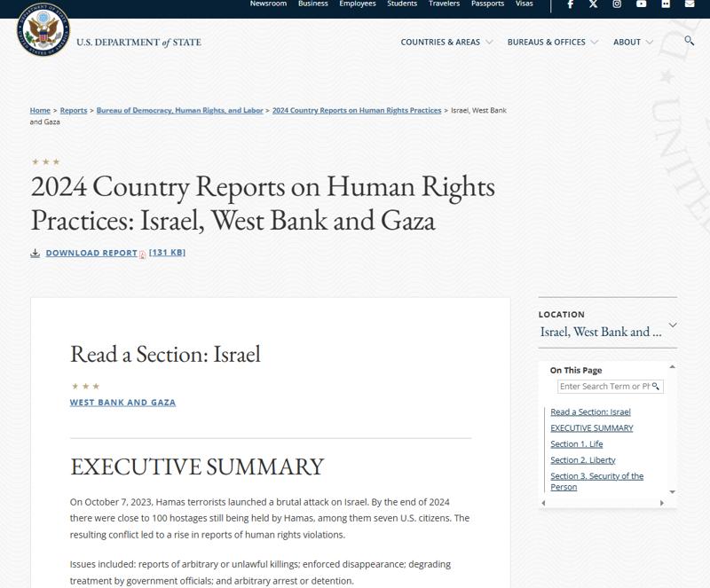Click On This Page scroll left arrow

pos(543,503)
